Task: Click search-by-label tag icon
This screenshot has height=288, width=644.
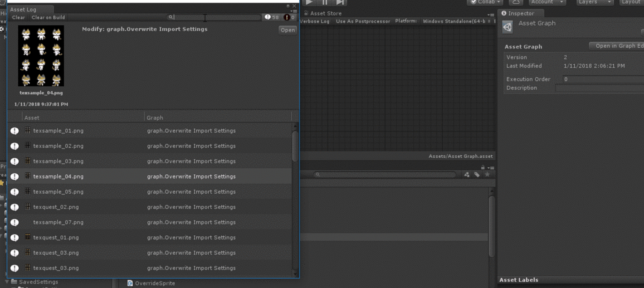Action: 477,175
